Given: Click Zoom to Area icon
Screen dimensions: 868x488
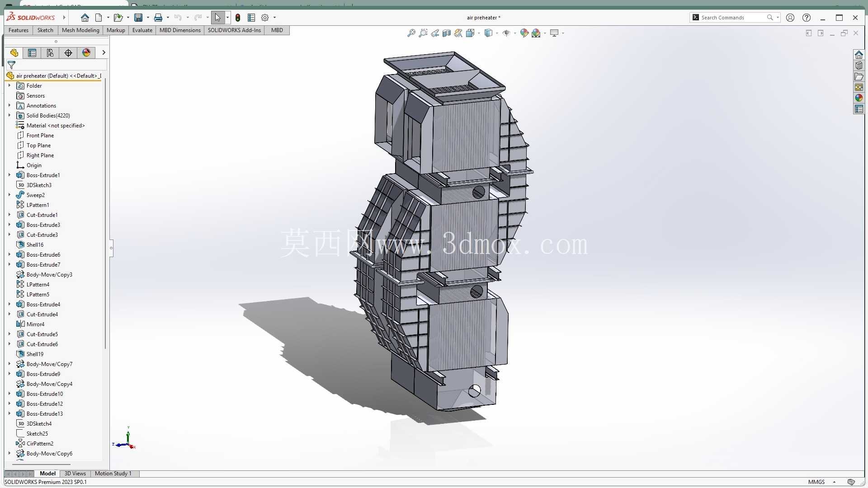Looking at the screenshot, I should point(423,33).
